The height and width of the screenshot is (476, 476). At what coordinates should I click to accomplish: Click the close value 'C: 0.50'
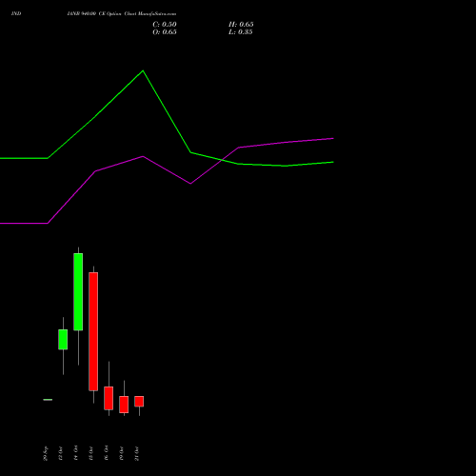[165, 25]
